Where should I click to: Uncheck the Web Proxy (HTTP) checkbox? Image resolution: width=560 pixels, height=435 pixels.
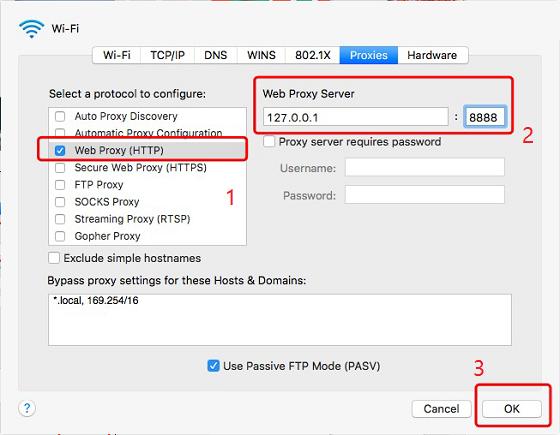[60, 150]
